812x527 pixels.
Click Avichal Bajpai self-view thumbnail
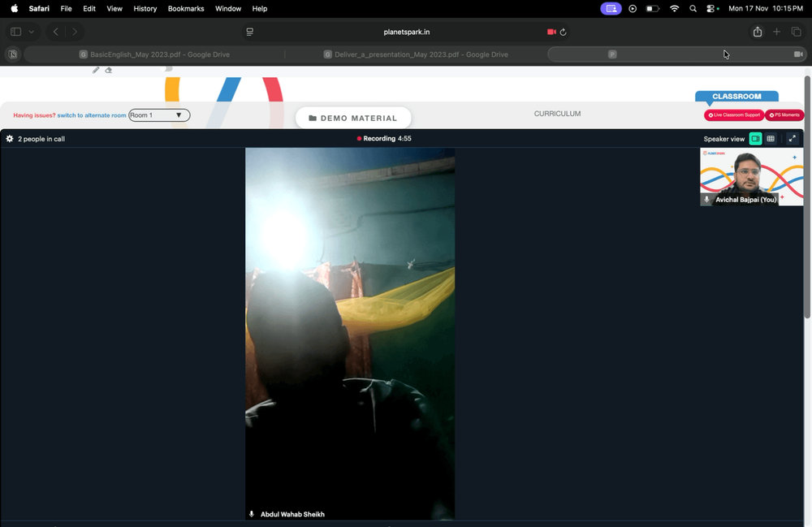(x=751, y=176)
